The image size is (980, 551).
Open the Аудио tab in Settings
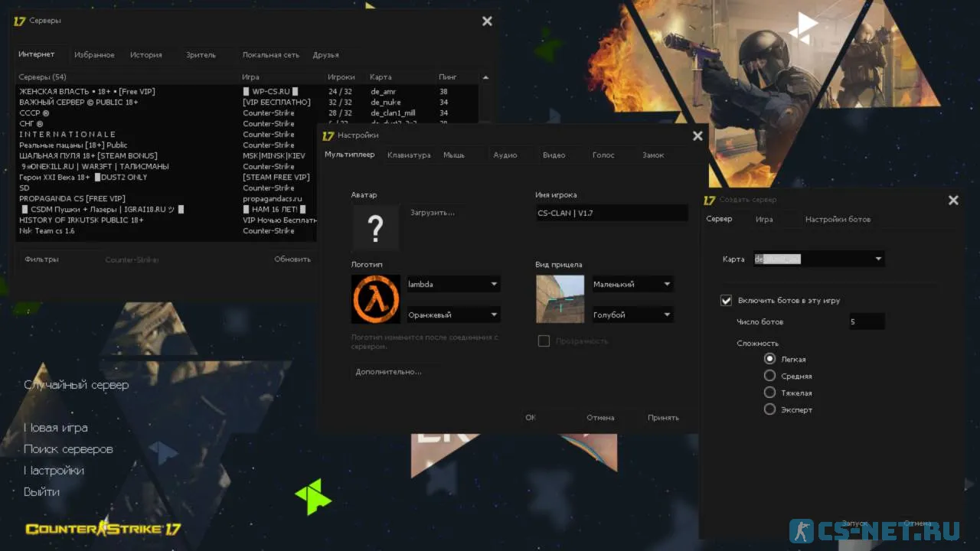[x=505, y=155]
